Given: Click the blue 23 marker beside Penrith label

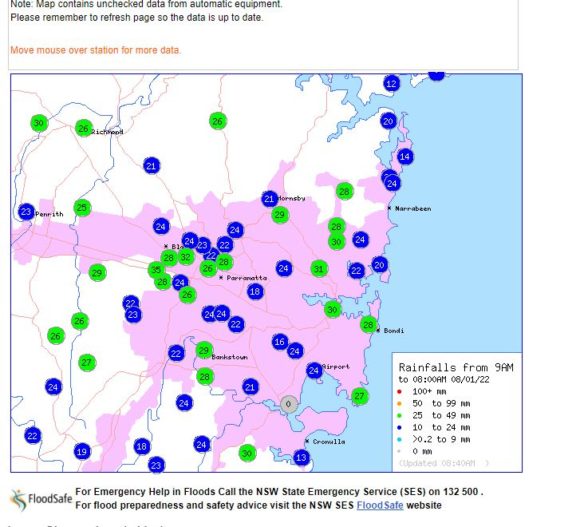Looking at the screenshot, I should pyautogui.click(x=26, y=212).
